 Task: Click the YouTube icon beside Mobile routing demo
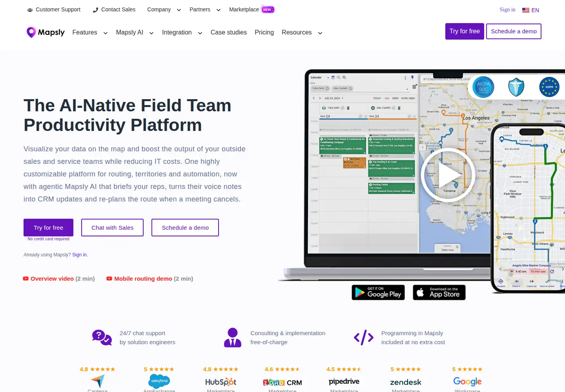109,279
